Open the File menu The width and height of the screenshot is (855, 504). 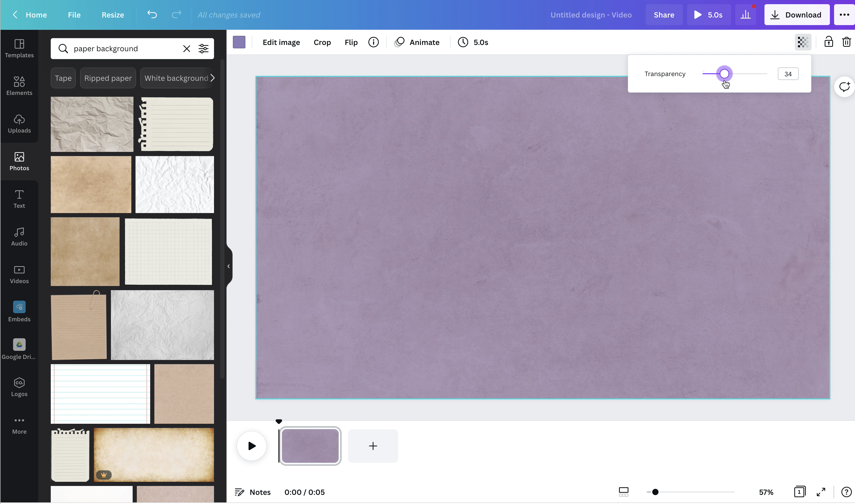(74, 15)
